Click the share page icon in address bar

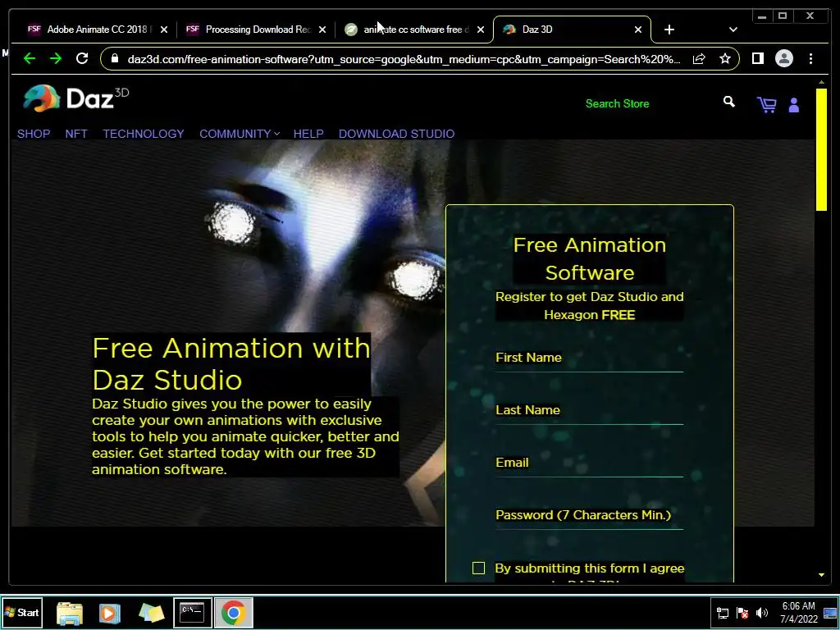coord(699,58)
